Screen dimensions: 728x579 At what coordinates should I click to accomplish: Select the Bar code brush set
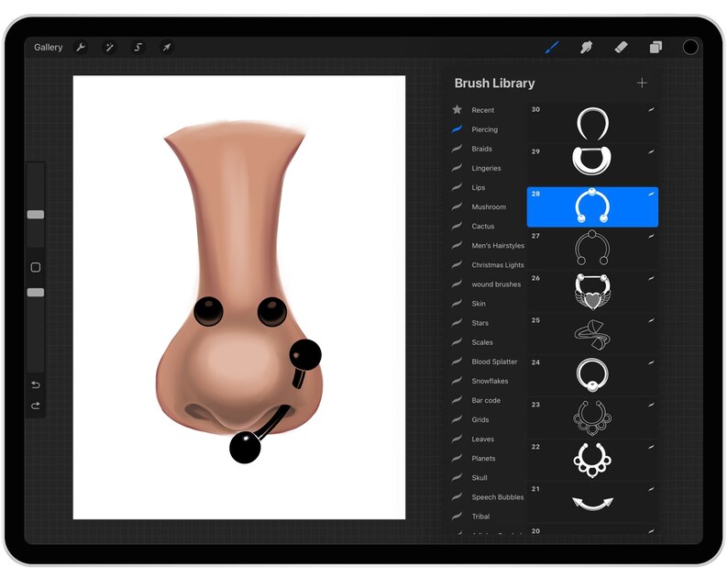(488, 401)
